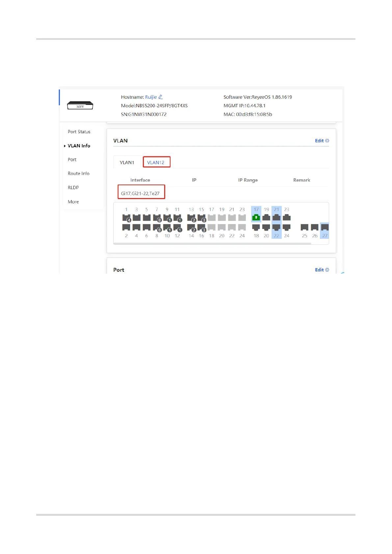Click highlighted copper port 21 icon

click(276, 217)
